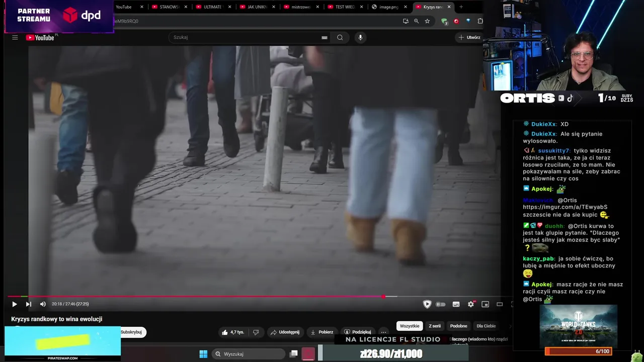Image resolution: width=644 pixels, height=362 pixels.
Task: Enable theater mode
Action: 500,304
